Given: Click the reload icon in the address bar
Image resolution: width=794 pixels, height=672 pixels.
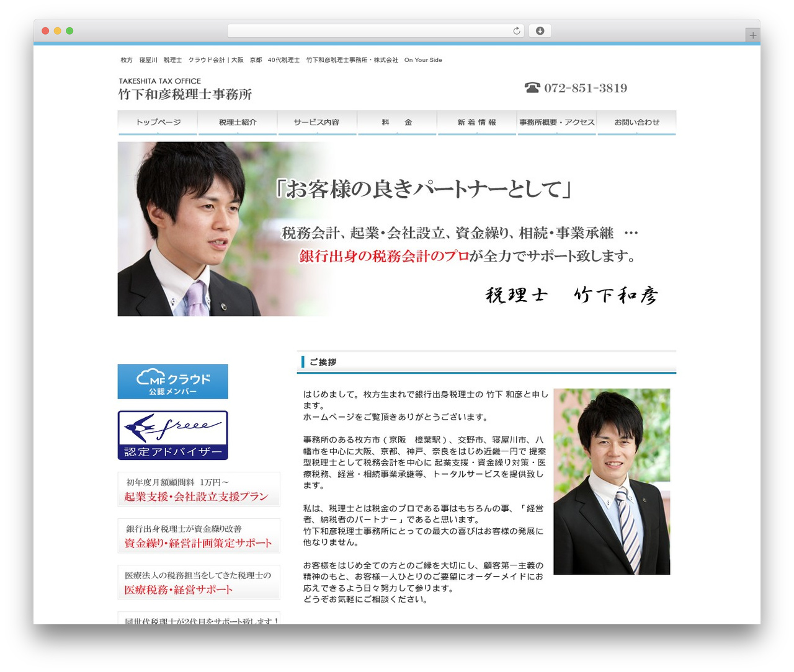Looking at the screenshot, I should (516, 31).
